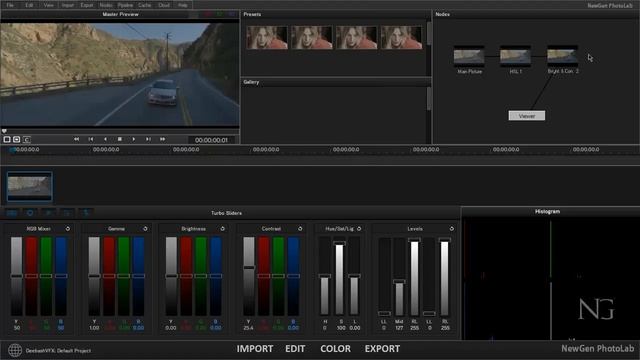Click the third Turbo Sliders toolbar icon
Viewport: 640px width, 360px height.
pyautogui.click(x=49, y=213)
